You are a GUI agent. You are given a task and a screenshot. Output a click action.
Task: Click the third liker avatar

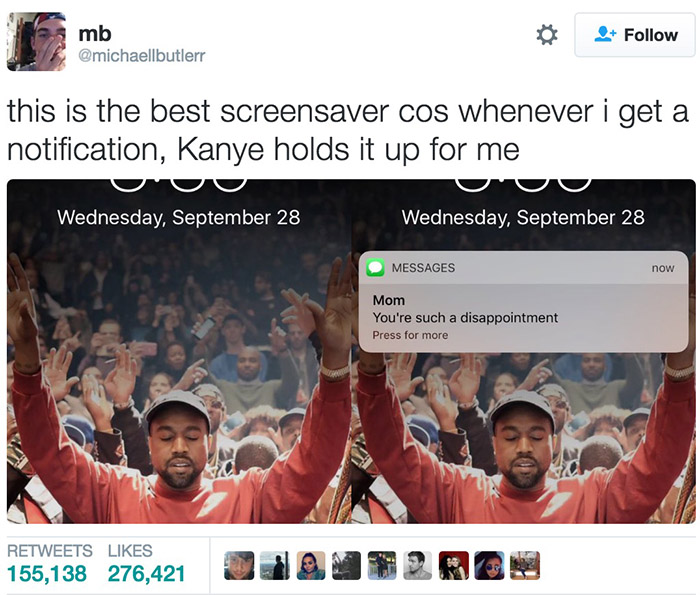click(x=311, y=566)
